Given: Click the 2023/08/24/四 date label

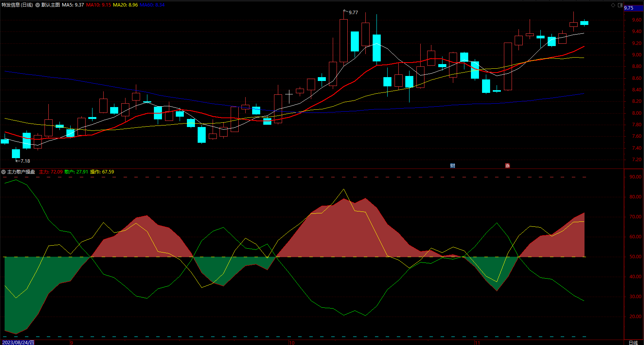Looking at the screenshot, I should (18, 342).
